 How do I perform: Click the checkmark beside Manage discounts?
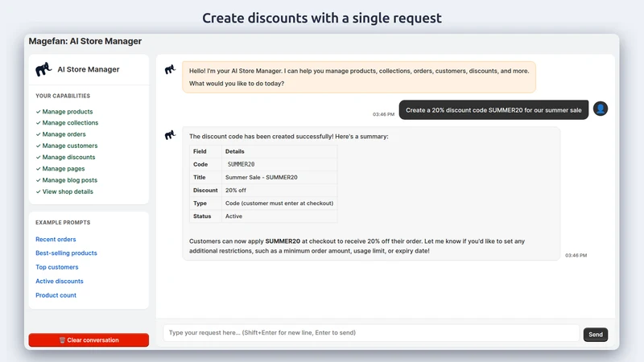38,157
